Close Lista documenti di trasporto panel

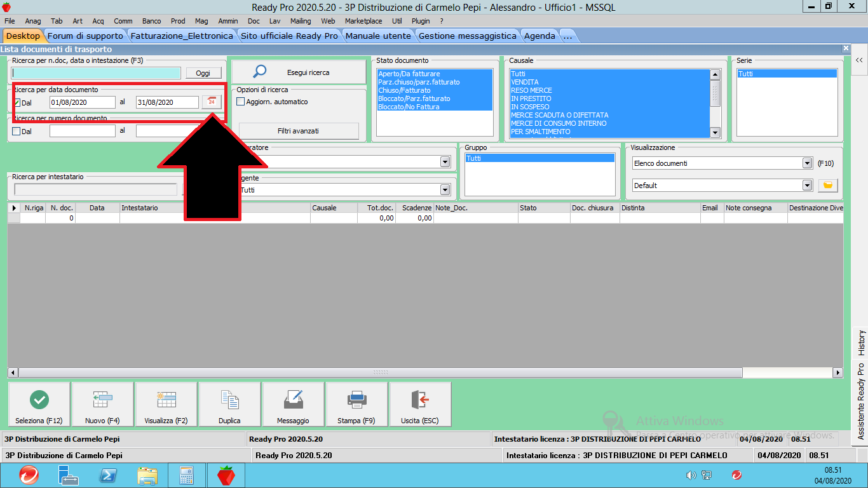tap(846, 48)
